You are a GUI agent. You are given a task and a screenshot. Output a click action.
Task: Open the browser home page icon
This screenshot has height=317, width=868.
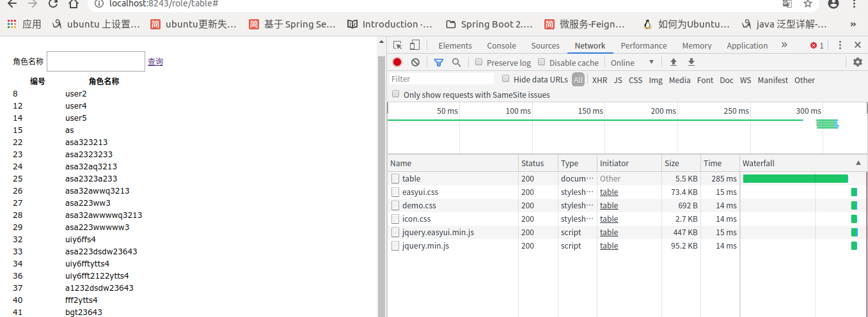coord(74,3)
